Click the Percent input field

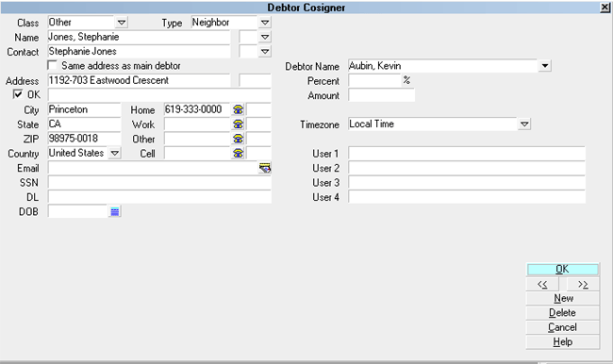pos(374,80)
